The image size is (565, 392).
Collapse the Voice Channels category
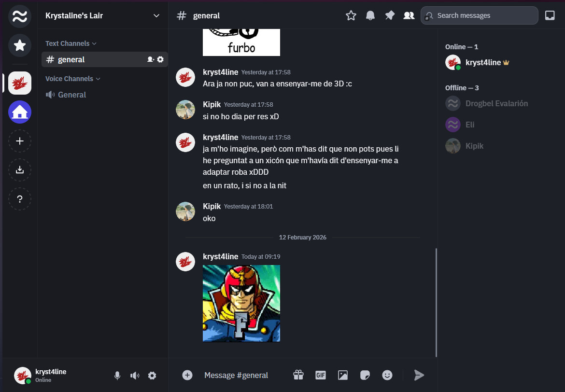pyautogui.click(x=72, y=79)
